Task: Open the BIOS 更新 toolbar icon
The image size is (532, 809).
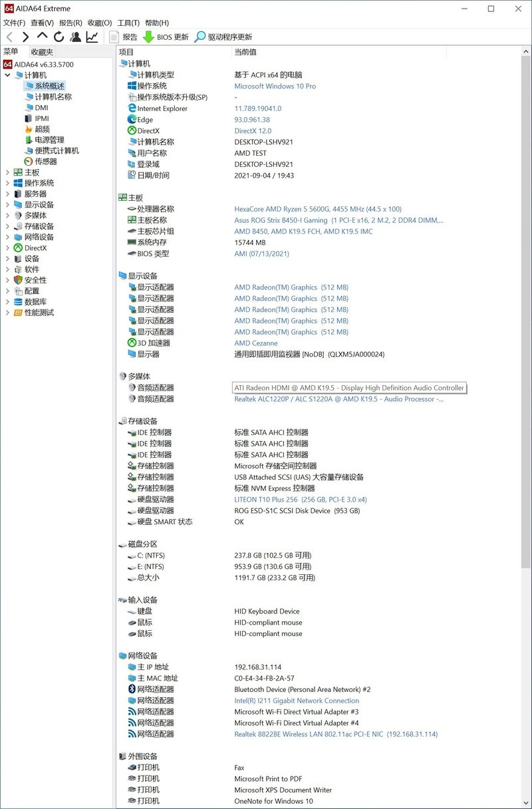Action: [166, 37]
